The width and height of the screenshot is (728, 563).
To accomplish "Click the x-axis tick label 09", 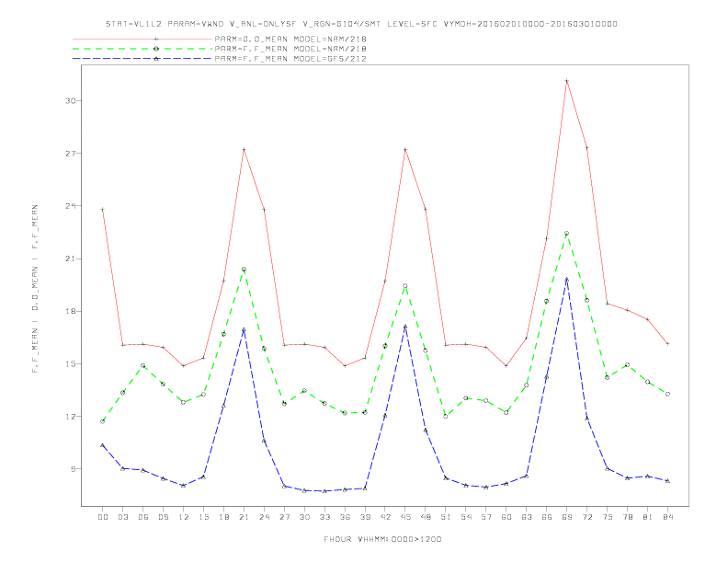I will (164, 517).
